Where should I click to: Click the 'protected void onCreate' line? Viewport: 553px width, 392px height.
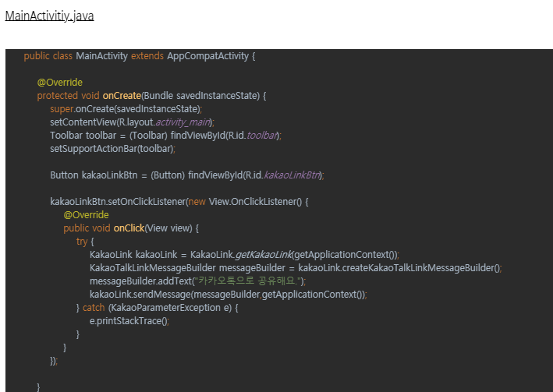point(151,96)
